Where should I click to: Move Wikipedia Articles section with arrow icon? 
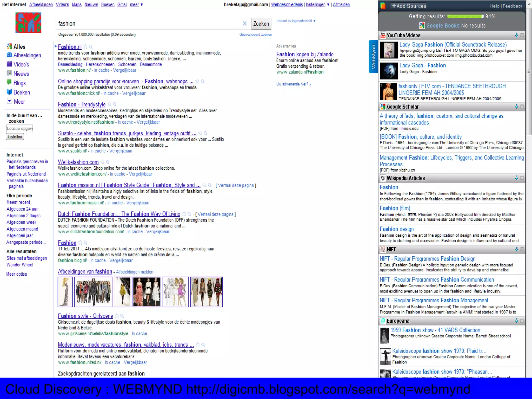point(516,178)
